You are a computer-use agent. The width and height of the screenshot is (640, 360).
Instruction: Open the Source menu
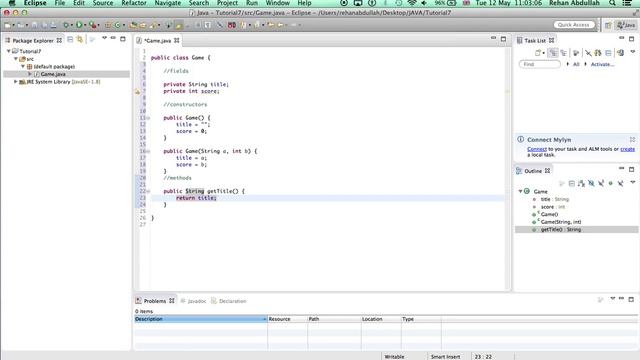[103, 3]
